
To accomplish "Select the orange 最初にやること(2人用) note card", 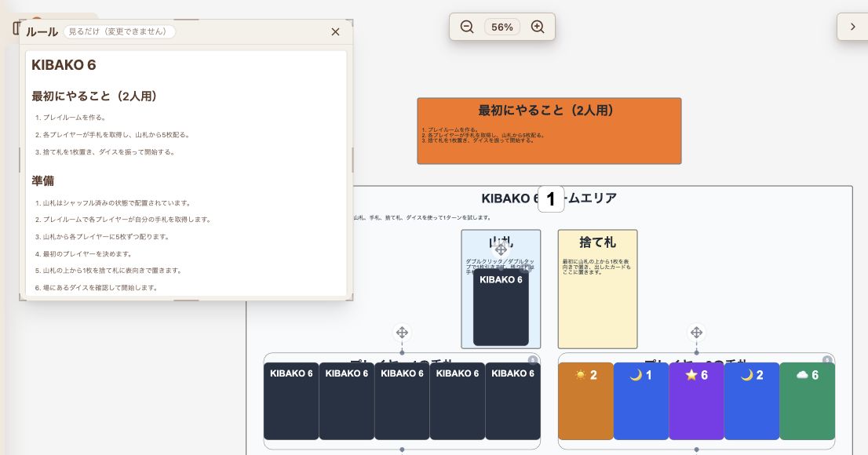I will click(x=549, y=131).
